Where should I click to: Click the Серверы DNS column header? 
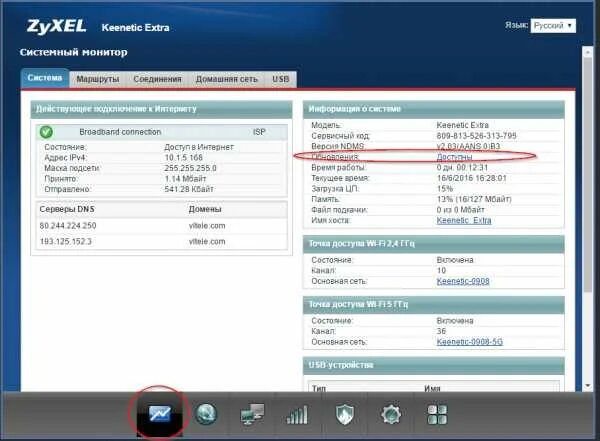tap(67, 209)
